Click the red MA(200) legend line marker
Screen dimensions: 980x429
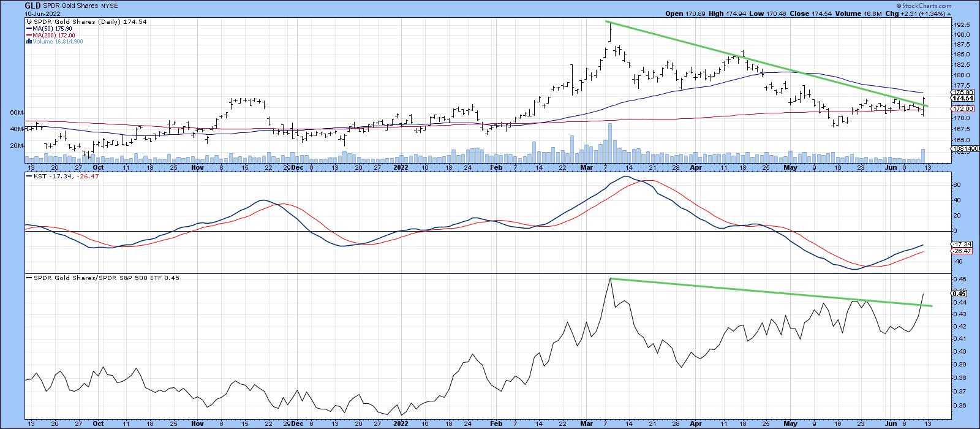(29, 35)
